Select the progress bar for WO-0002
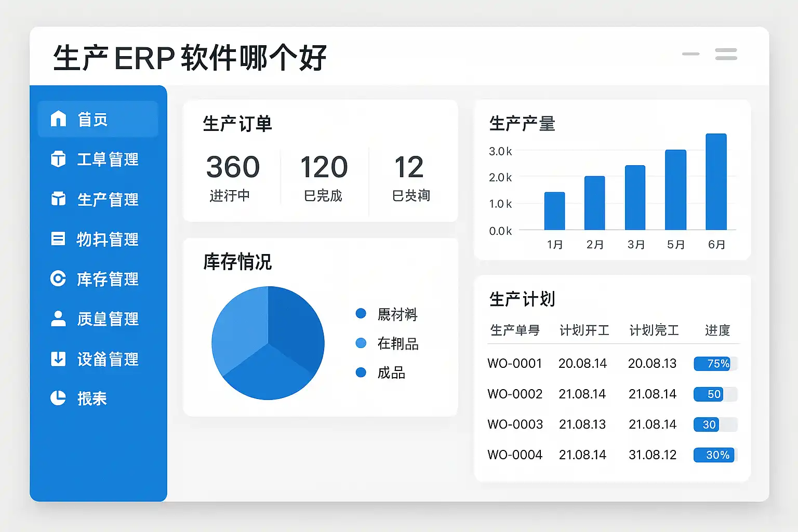This screenshot has width=798, height=532. coord(715,394)
